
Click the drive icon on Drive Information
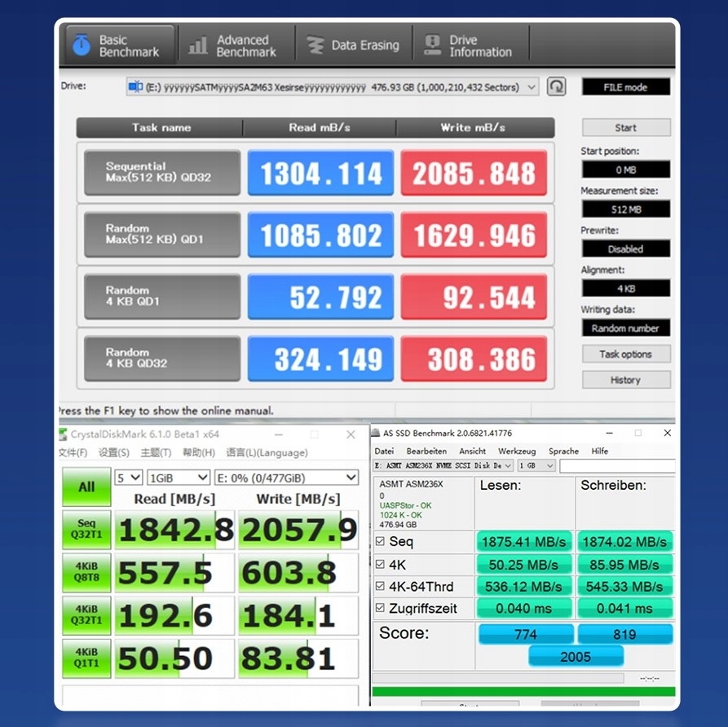click(432, 45)
